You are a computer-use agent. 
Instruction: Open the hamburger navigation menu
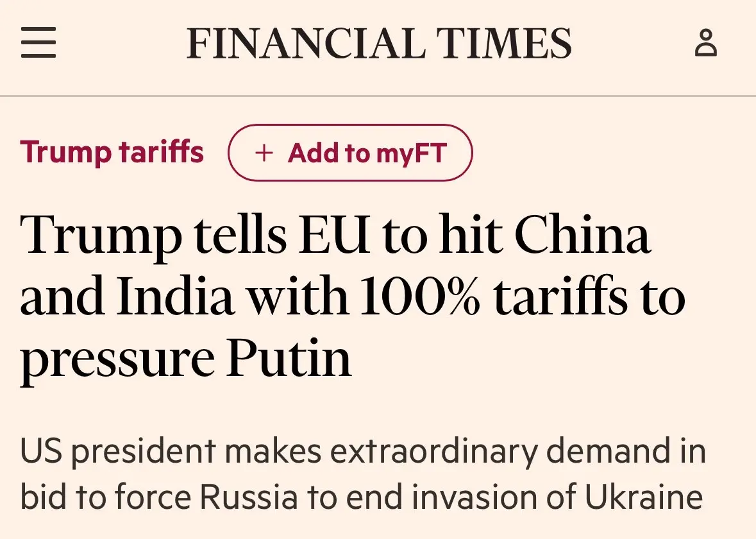coord(38,42)
